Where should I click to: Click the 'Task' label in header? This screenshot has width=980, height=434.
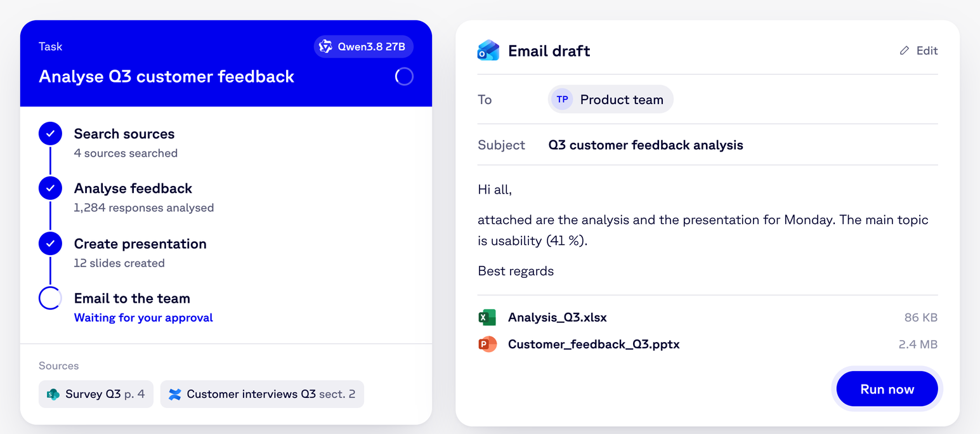51,46
